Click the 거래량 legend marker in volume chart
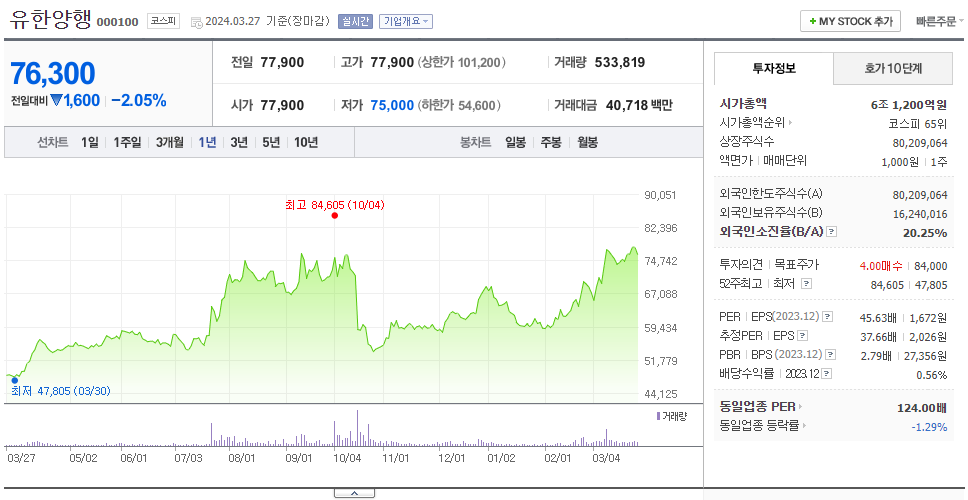 click(x=658, y=416)
